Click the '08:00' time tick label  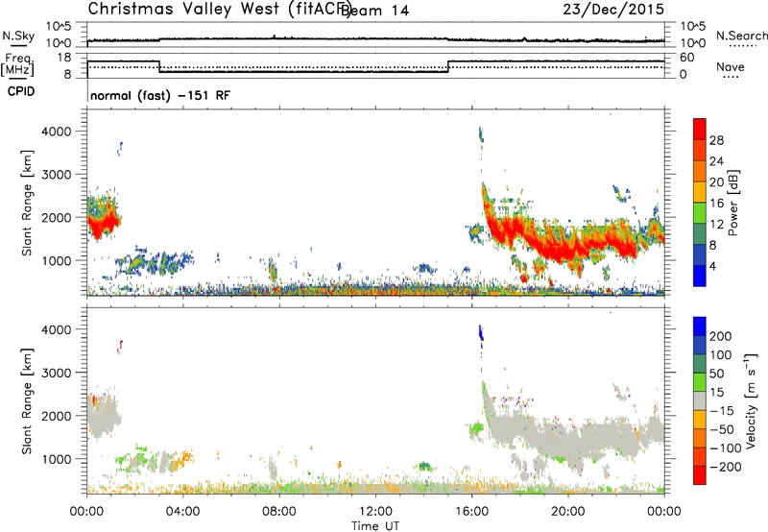pyautogui.click(x=279, y=512)
